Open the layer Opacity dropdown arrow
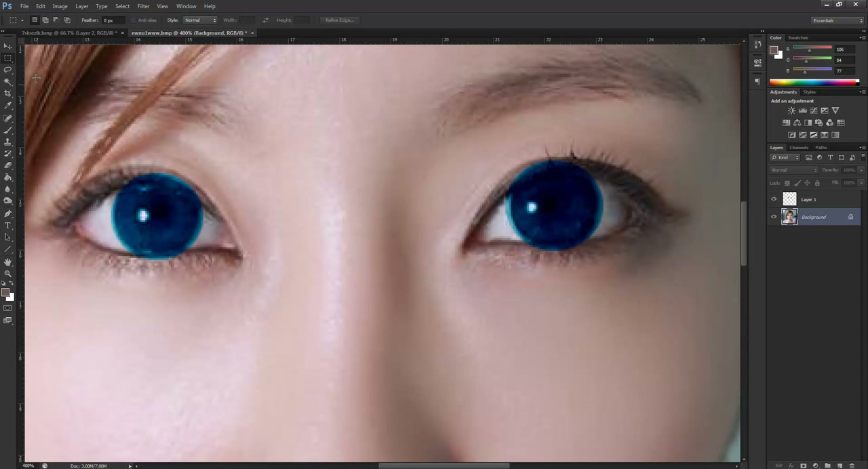 coord(860,170)
